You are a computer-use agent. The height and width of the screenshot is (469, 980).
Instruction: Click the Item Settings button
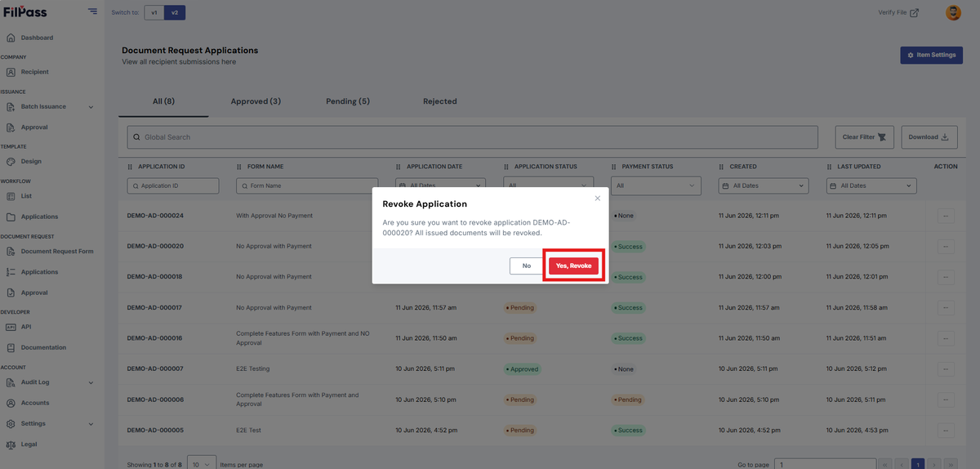[x=931, y=55]
